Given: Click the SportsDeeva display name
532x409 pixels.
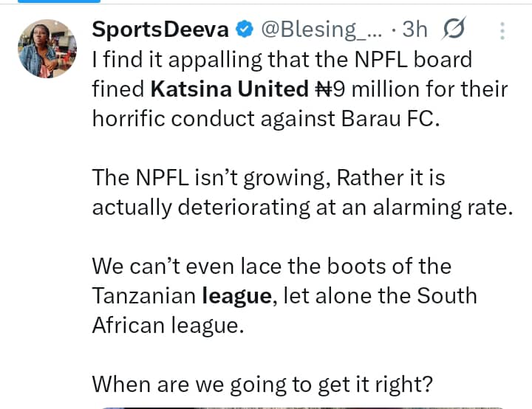Looking at the screenshot, I should click(160, 30).
